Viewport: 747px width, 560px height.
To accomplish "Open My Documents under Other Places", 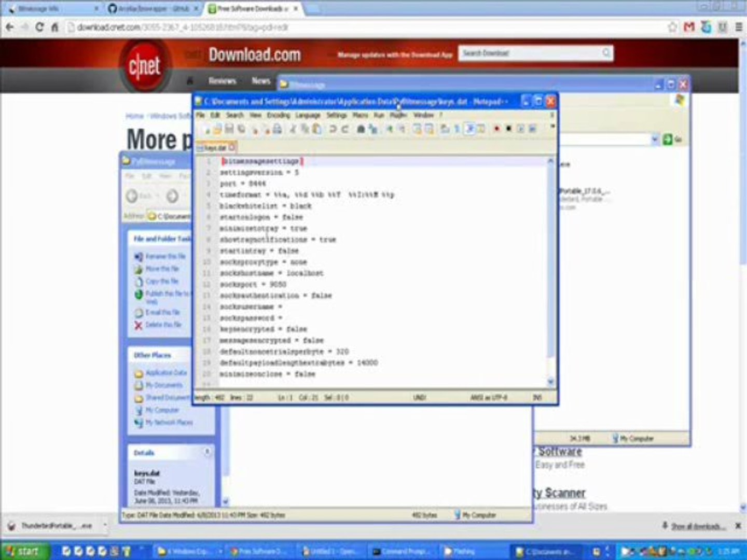I will (164, 385).
